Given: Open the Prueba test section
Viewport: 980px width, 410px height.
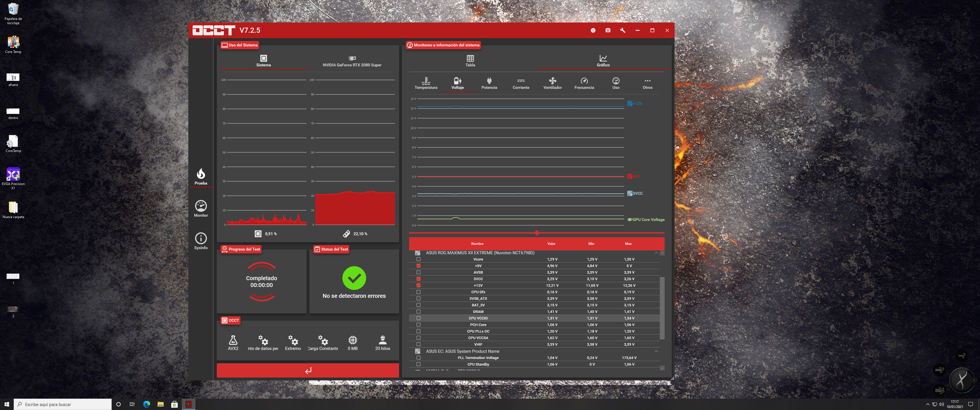Looking at the screenshot, I should tap(201, 177).
